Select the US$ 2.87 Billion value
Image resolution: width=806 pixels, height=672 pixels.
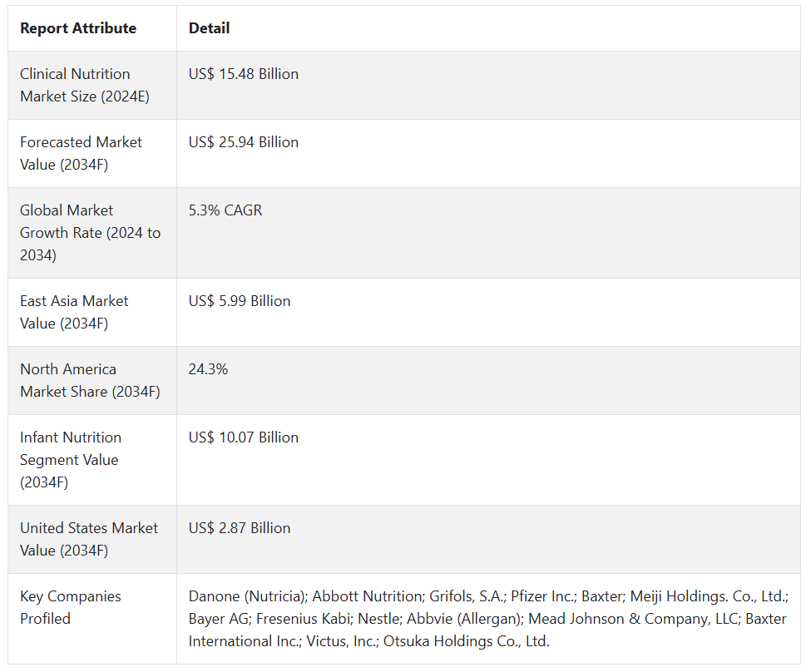pyautogui.click(x=240, y=528)
